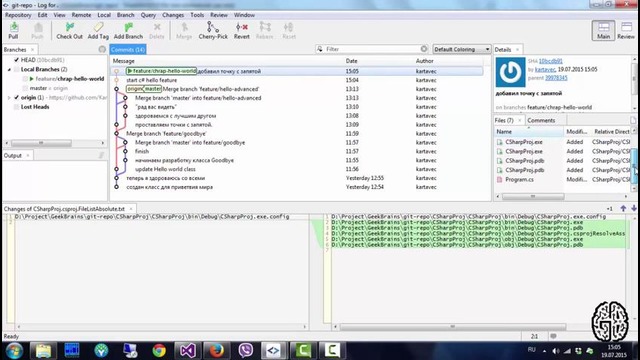Click the Rebase toolbar icon

point(264,31)
